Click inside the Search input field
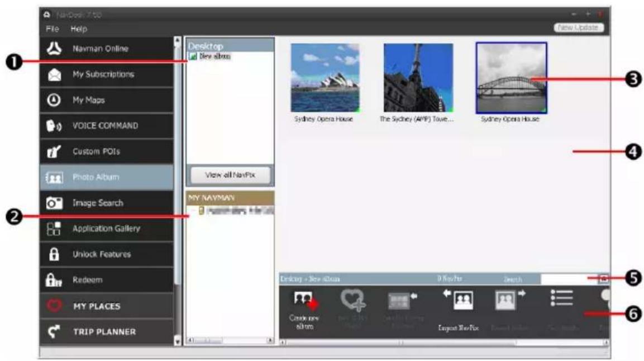 pyautogui.click(x=569, y=279)
